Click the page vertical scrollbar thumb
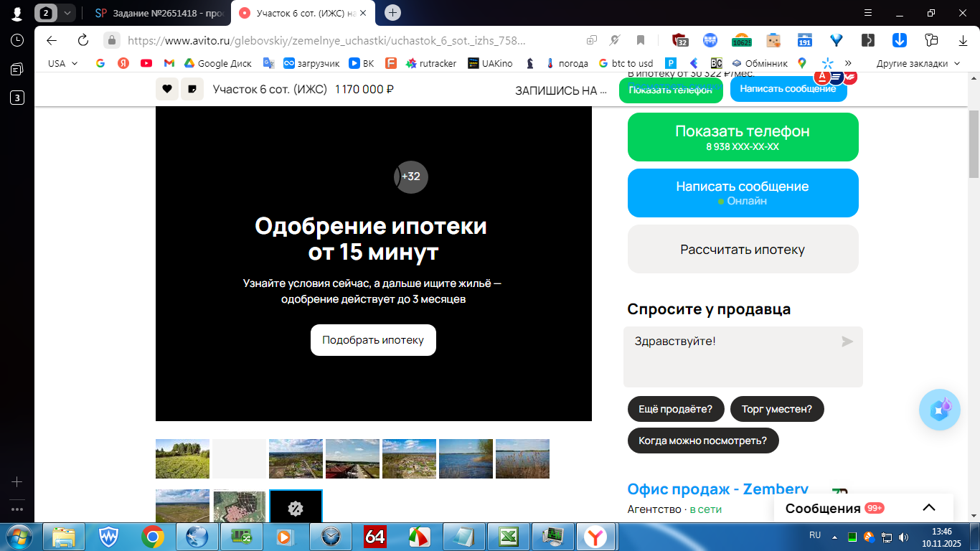This screenshot has width=980, height=551. pos(974,145)
